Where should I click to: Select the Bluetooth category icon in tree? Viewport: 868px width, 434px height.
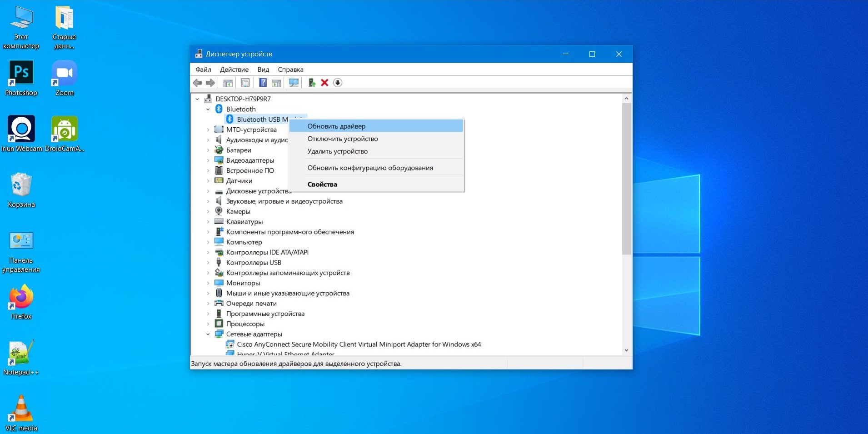219,109
